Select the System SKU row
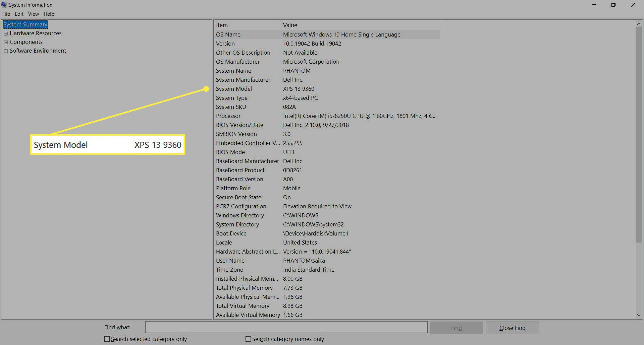This screenshot has width=644, height=345. (x=327, y=107)
